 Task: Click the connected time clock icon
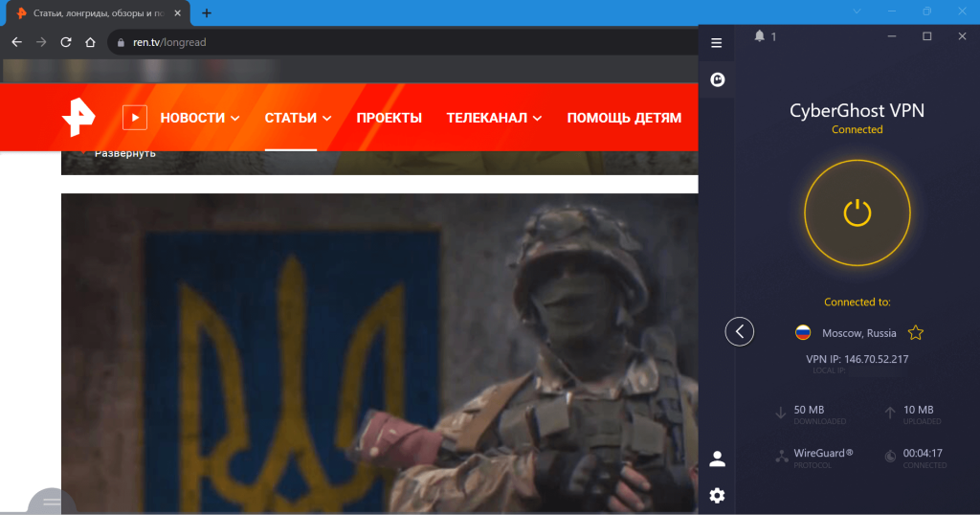point(890,457)
